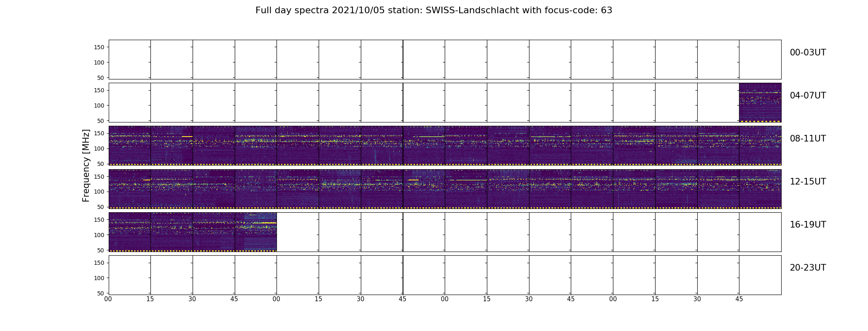Click the '100' tick of the 04-07UT row
Viewport: 868px width, 331px height.
point(99,106)
